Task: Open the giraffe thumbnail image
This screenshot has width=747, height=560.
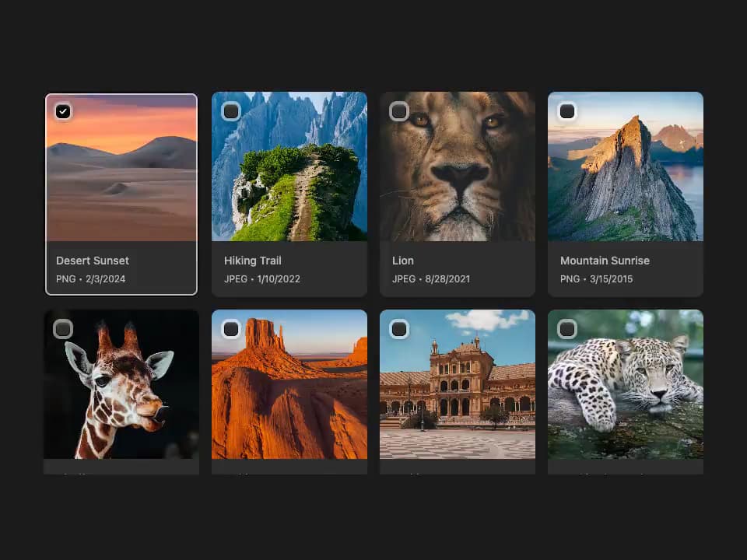Action: coord(121,384)
